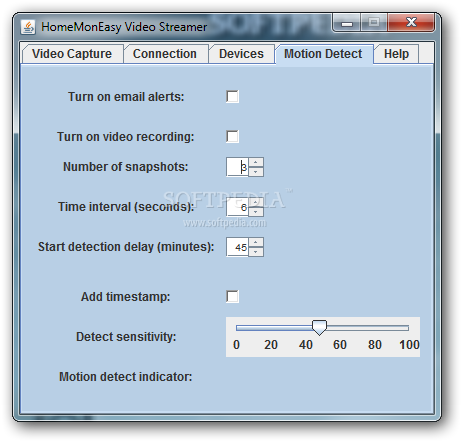Click the 'Motion detect indicator:' label
This screenshot has height=442, width=462.
(126, 377)
